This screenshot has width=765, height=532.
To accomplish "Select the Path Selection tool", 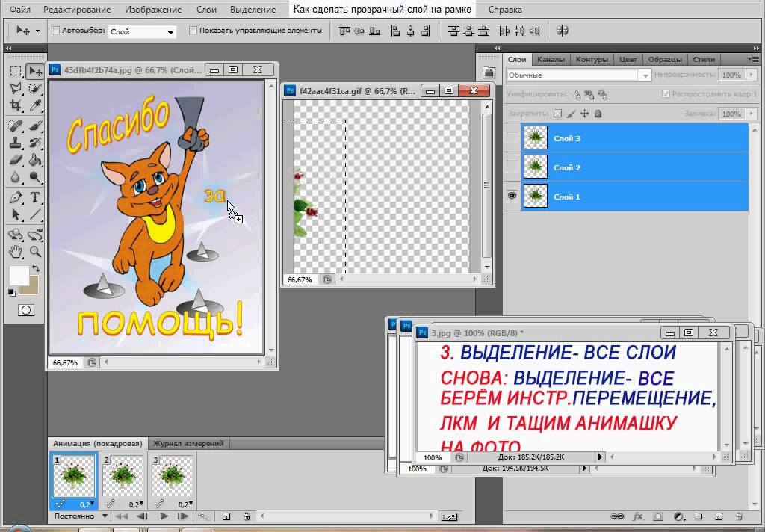I will [x=16, y=214].
